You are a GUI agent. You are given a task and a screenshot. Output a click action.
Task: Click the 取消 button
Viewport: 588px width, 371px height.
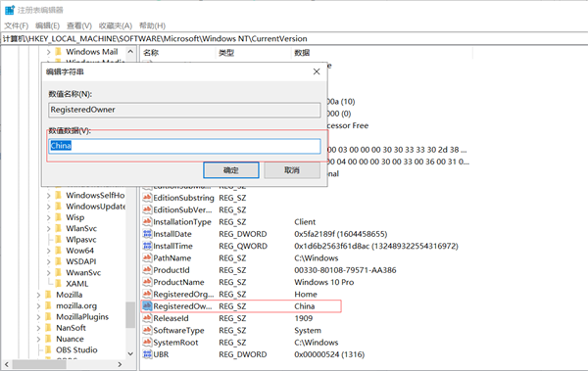click(292, 170)
